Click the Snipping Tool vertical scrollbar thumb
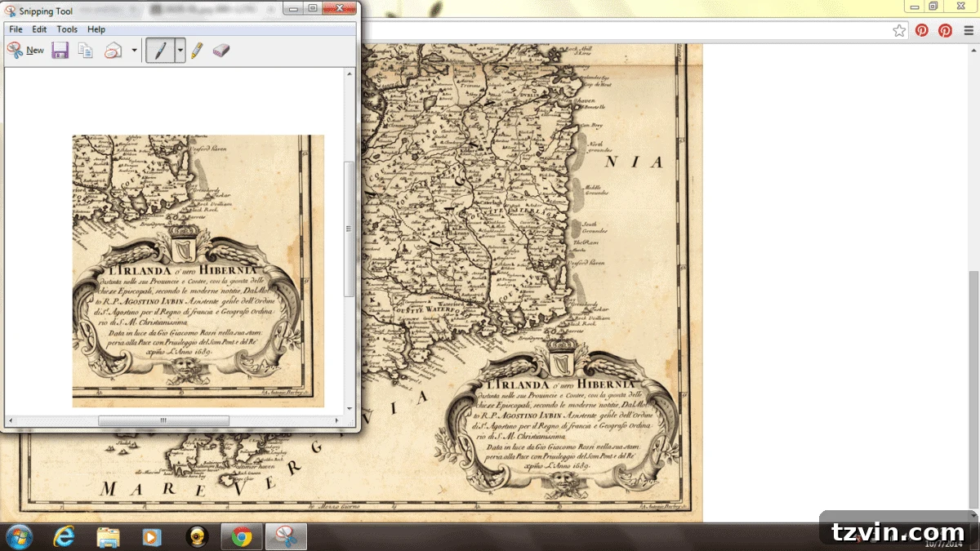 (350, 229)
